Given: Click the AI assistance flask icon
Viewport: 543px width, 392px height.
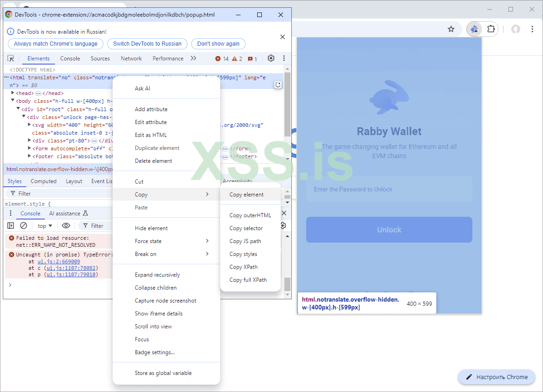Looking at the screenshot, I should point(85,213).
